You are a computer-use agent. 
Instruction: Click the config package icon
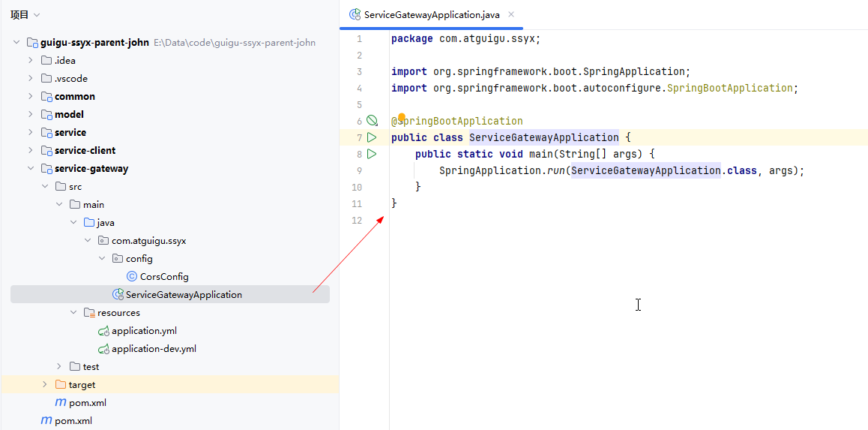click(x=118, y=259)
